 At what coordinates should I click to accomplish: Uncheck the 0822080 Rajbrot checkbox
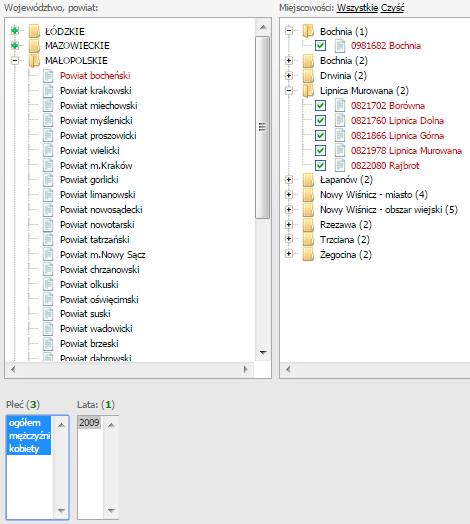(x=320, y=165)
